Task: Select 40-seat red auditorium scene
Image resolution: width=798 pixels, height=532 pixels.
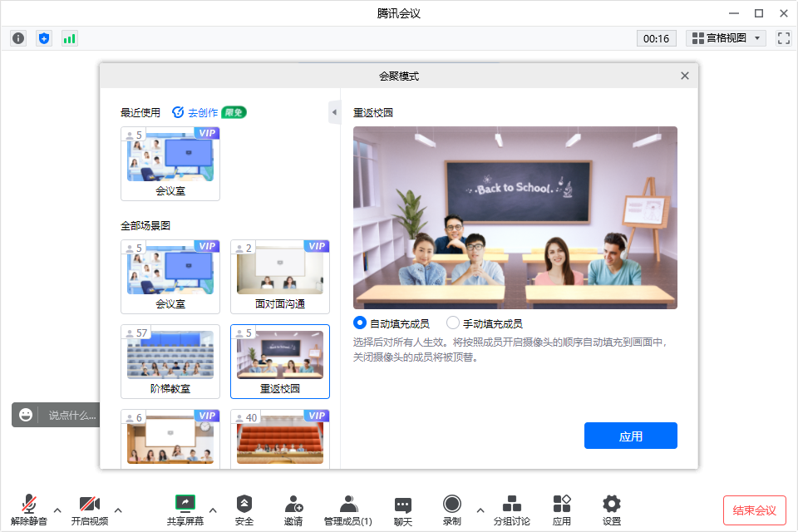Action: 280,438
